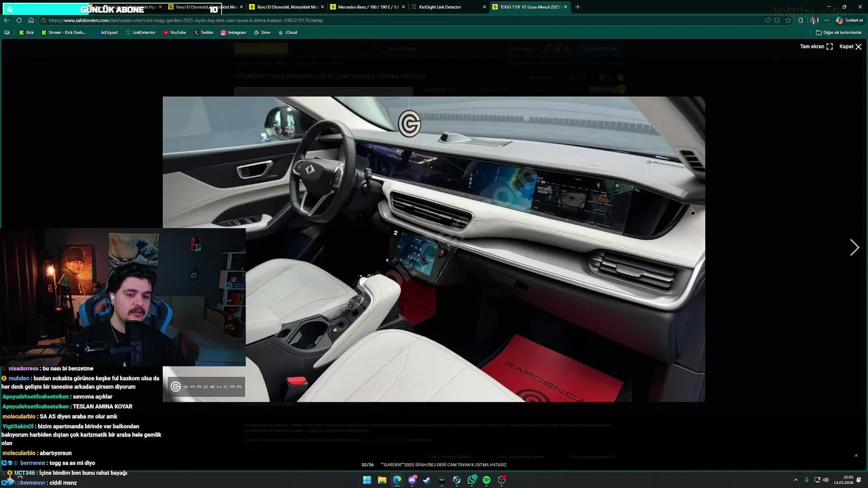The image size is (868, 488).
Task: Open the Instagram bookmark
Action: (233, 33)
